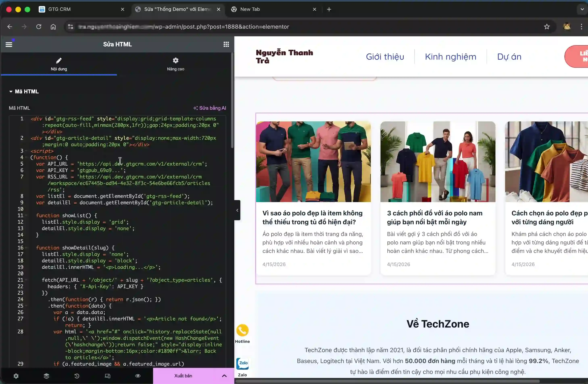Collapse the Mã HTML section
This screenshot has width=588, height=384.
(11, 92)
